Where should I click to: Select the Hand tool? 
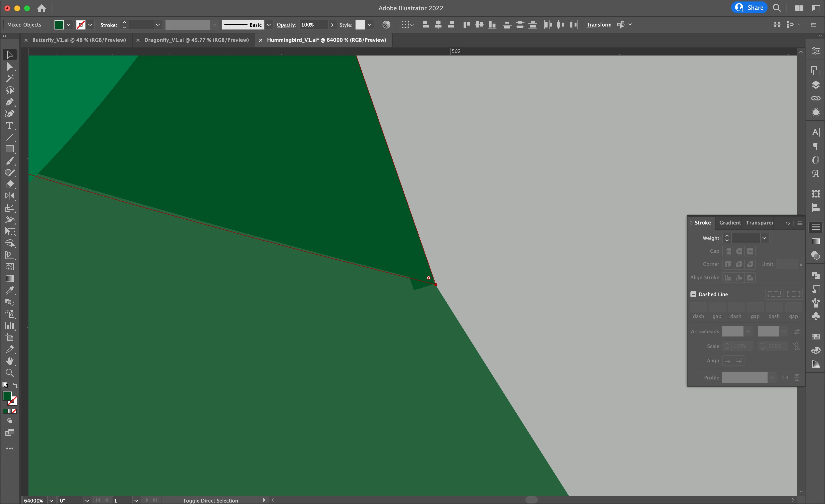tap(10, 361)
